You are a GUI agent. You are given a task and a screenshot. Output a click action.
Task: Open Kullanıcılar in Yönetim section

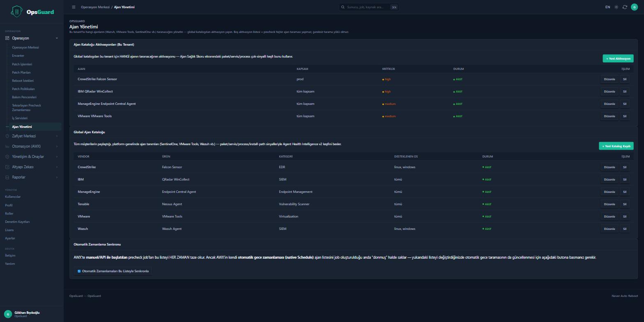click(13, 197)
